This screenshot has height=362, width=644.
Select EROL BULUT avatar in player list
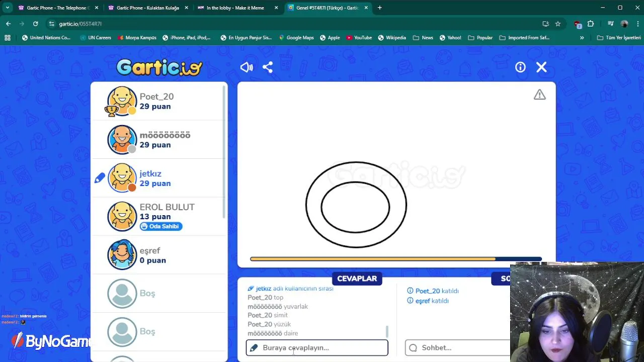[x=122, y=216]
